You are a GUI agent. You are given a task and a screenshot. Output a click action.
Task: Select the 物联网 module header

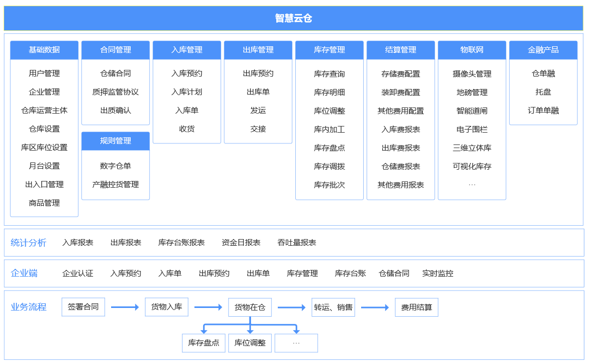pyautogui.click(x=472, y=50)
